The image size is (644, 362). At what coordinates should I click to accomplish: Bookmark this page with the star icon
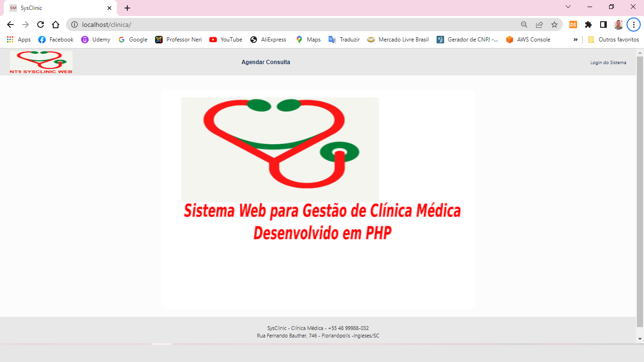(x=554, y=25)
